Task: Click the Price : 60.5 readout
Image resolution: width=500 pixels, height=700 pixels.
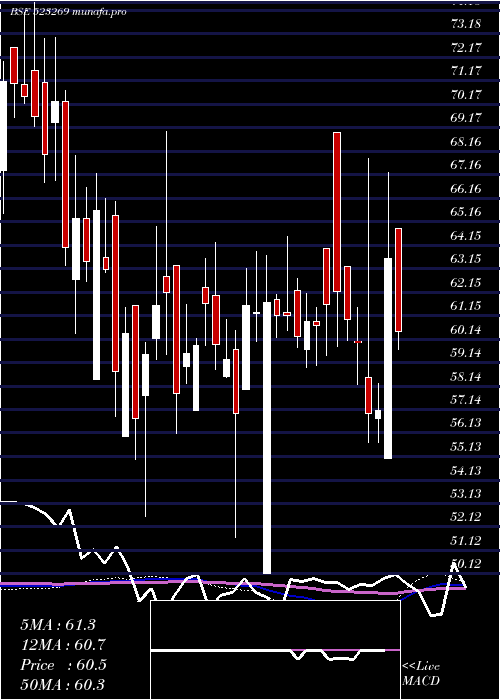Action: point(63,665)
